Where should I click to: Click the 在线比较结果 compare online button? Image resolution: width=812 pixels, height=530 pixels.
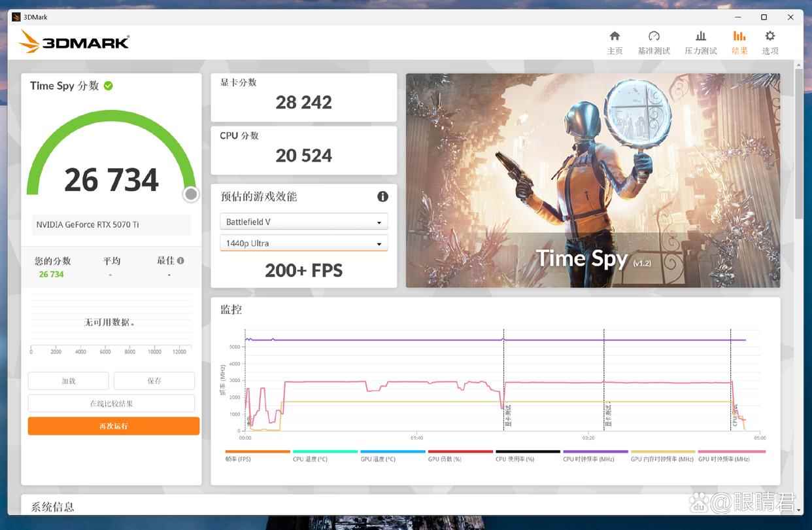(x=111, y=403)
